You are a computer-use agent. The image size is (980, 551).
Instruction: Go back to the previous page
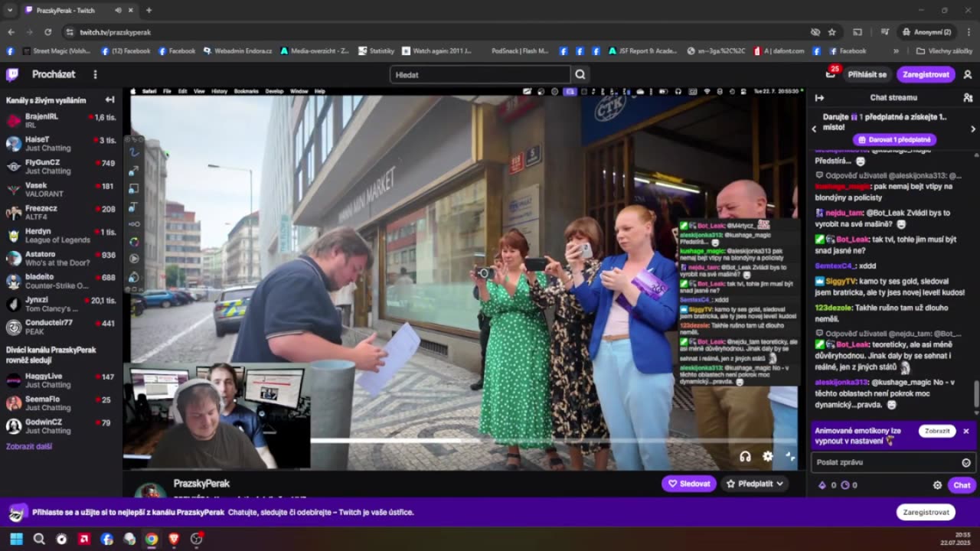[x=11, y=32]
